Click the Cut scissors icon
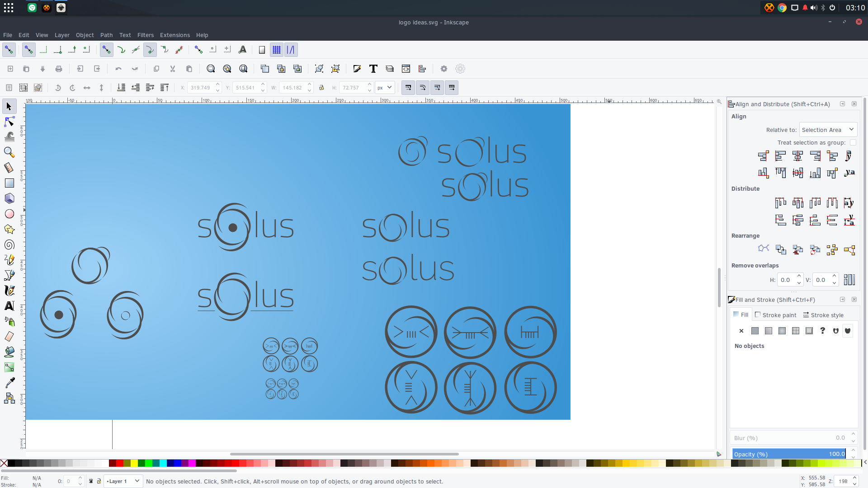This screenshot has width=868, height=488. [173, 69]
